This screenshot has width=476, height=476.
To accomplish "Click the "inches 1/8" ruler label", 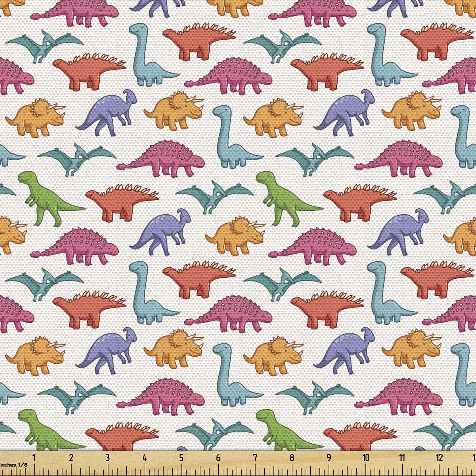I will (x=14, y=465).
